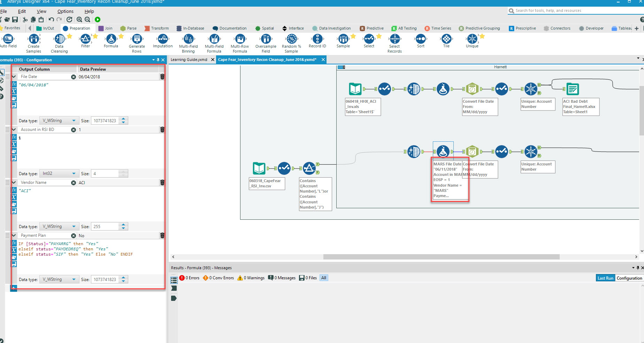Screen dimensions: 644x343
Task: Select the Filter tool in the Preparation palette
Action: point(86,40)
